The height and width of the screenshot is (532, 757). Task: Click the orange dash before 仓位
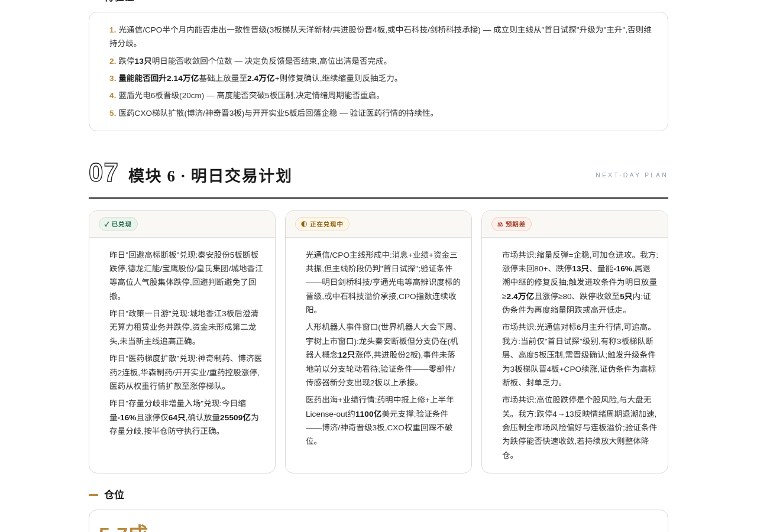tap(93, 495)
